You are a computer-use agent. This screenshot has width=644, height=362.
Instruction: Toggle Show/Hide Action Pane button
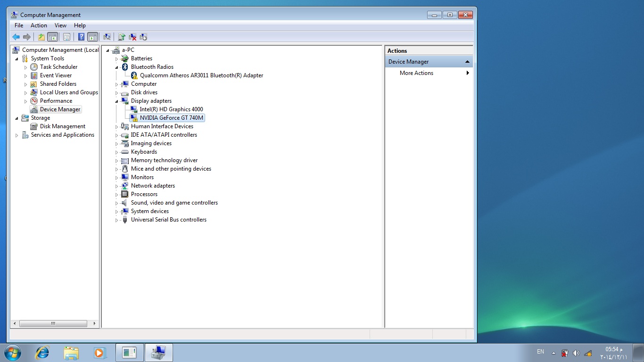(x=92, y=37)
